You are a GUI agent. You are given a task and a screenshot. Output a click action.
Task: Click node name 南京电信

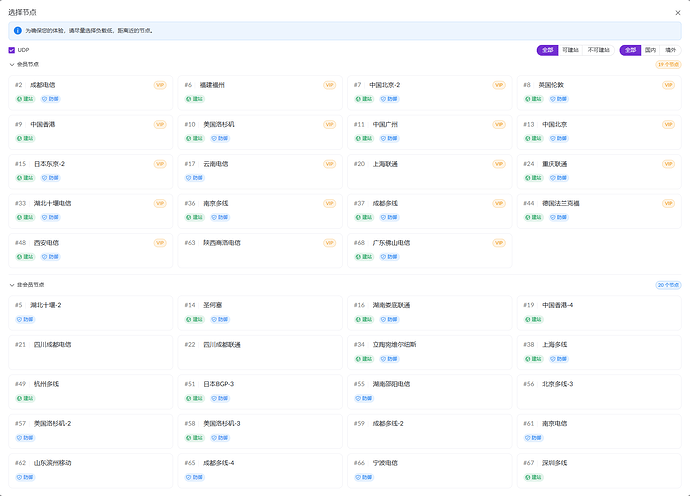(x=554, y=424)
